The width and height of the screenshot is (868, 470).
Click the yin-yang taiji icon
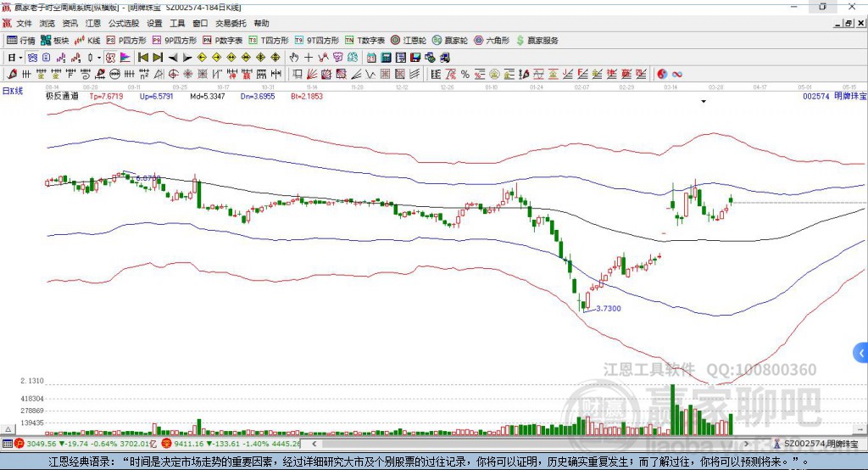(661, 75)
